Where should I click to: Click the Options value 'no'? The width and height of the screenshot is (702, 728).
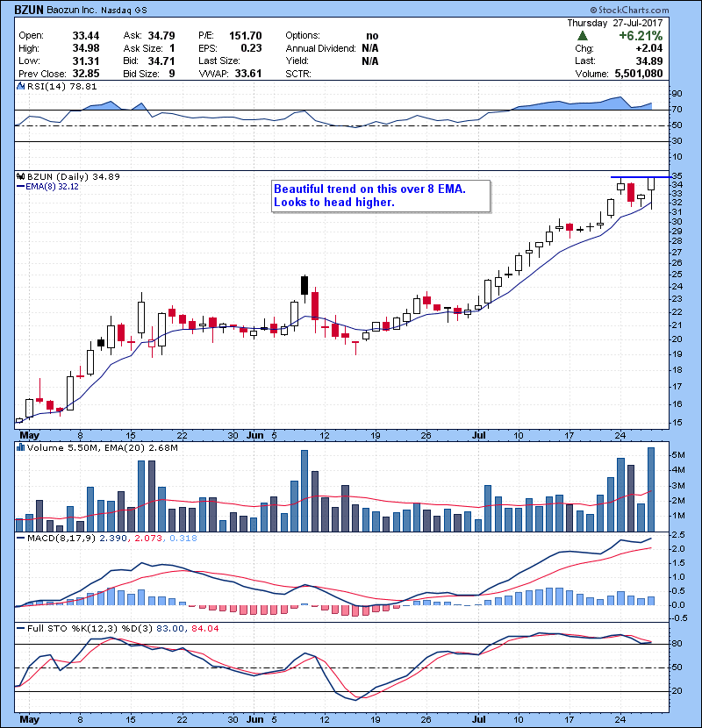click(372, 36)
